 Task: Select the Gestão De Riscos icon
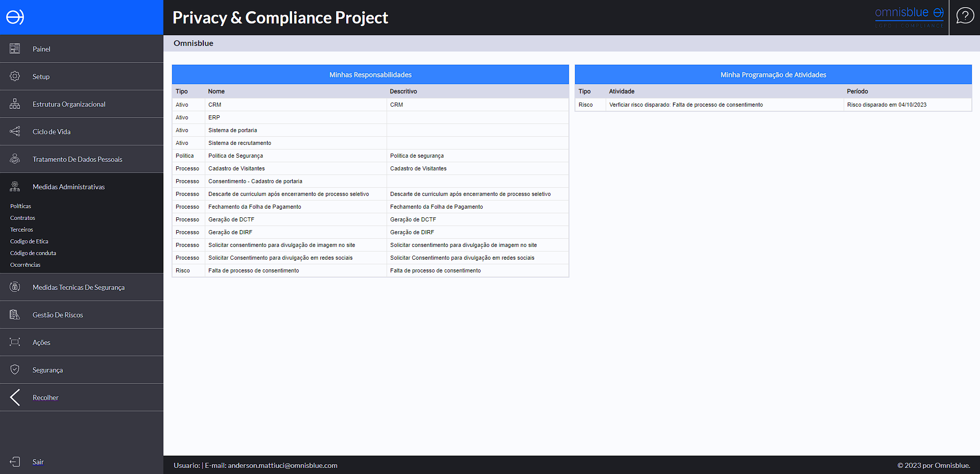15,315
